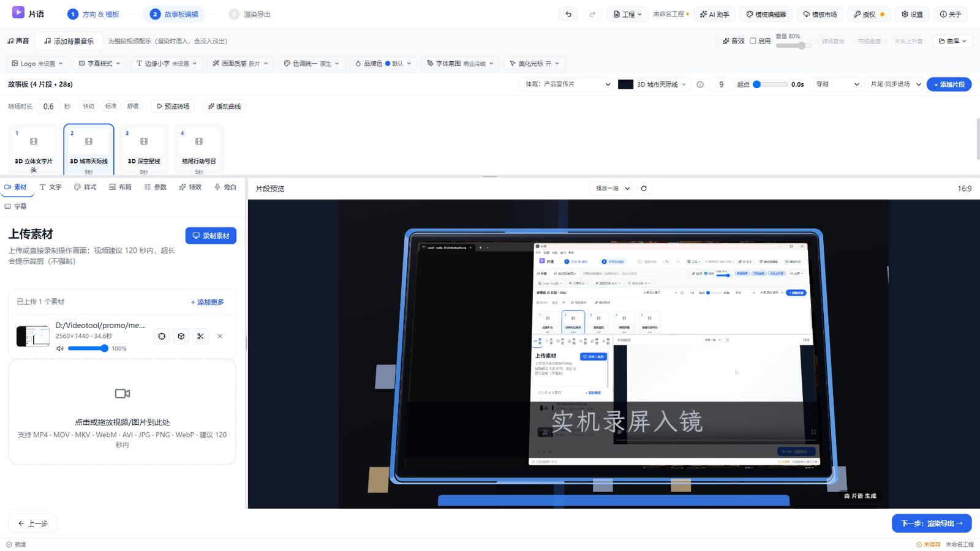Click the target/focus icon on uploaded material

(162, 336)
